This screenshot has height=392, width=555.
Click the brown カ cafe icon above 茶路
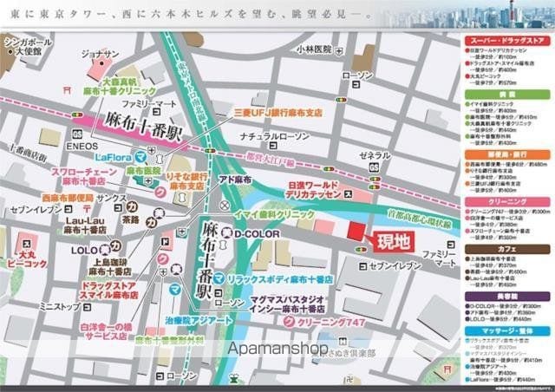coord(132,206)
